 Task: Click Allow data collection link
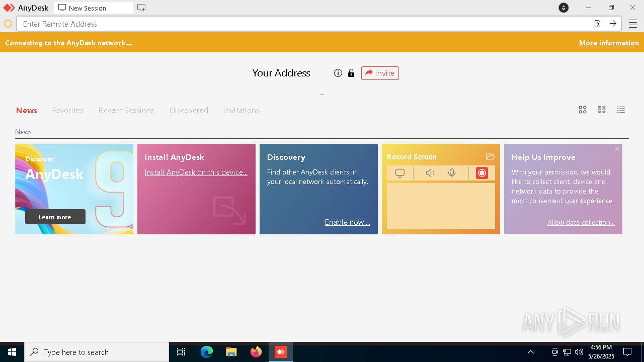tap(581, 222)
